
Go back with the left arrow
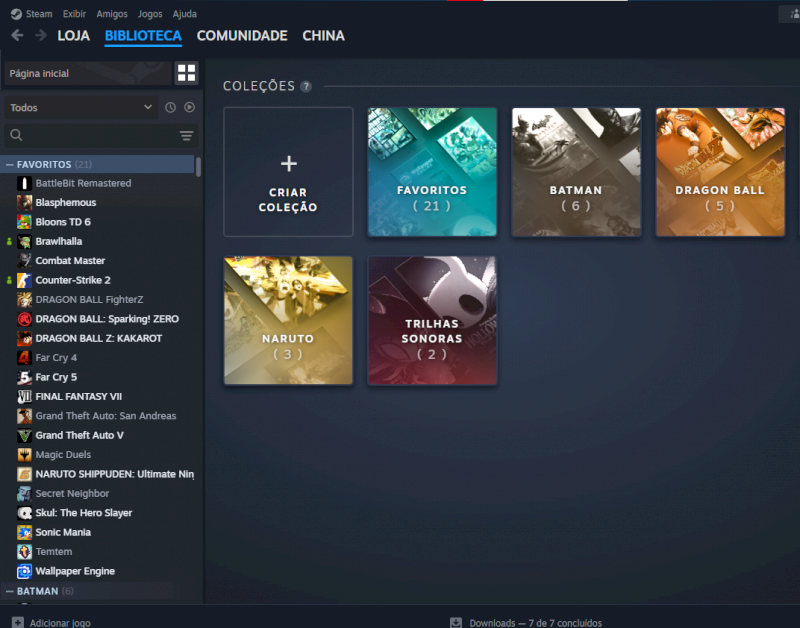click(x=17, y=35)
